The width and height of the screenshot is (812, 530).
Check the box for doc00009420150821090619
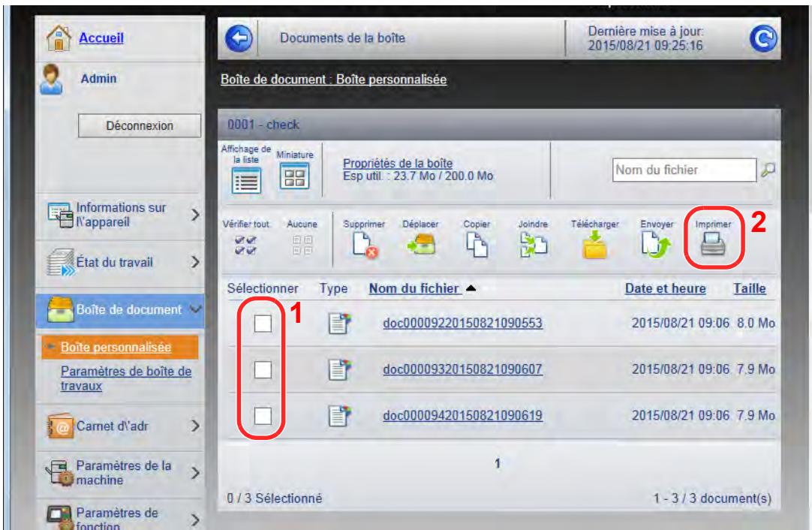pyautogui.click(x=263, y=415)
